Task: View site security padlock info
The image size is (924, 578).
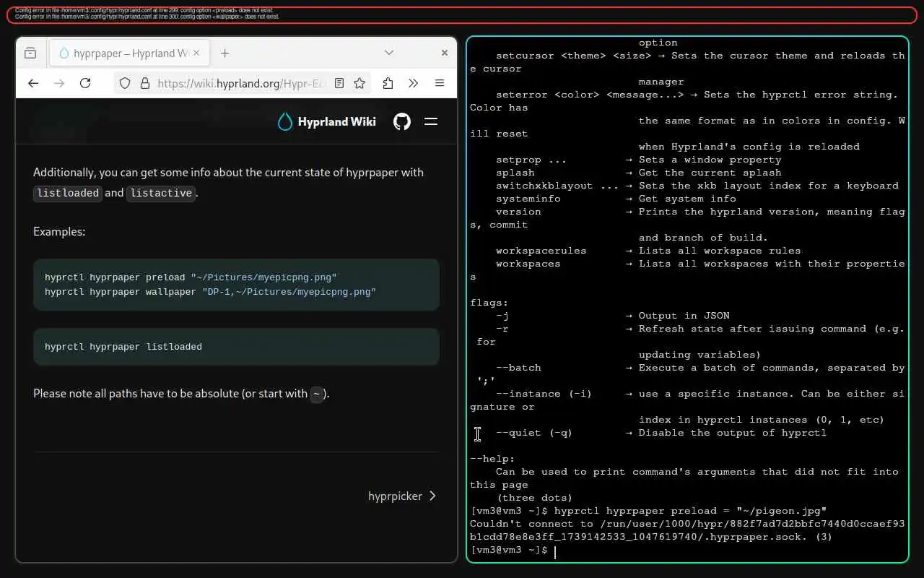Action: pyautogui.click(x=144, y=83)
